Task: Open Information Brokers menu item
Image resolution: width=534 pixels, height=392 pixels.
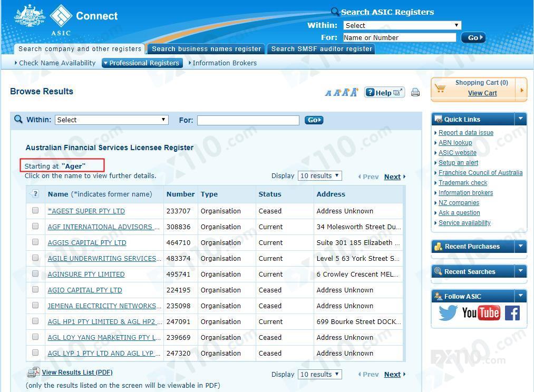Action: (x=224, y=63)
